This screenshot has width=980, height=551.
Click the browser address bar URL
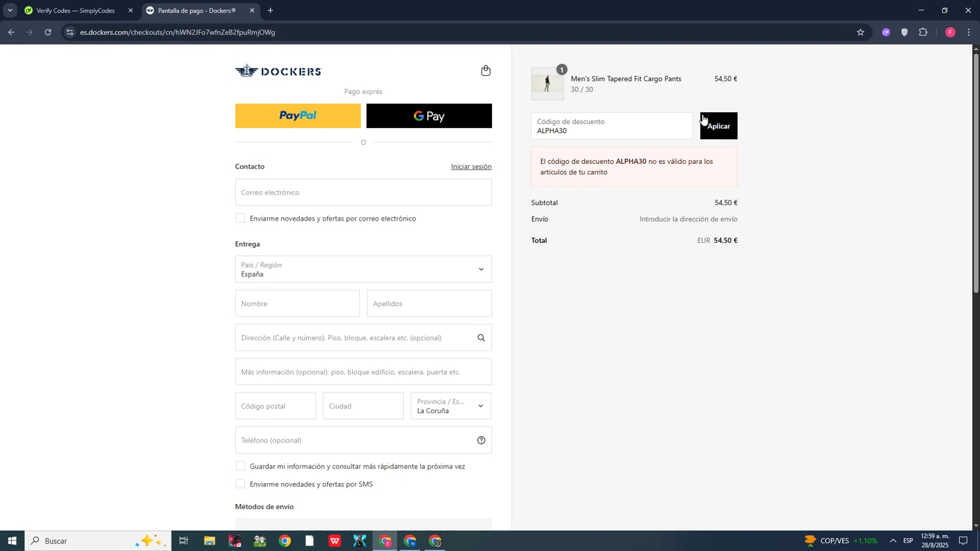click(x=176, y=32)
